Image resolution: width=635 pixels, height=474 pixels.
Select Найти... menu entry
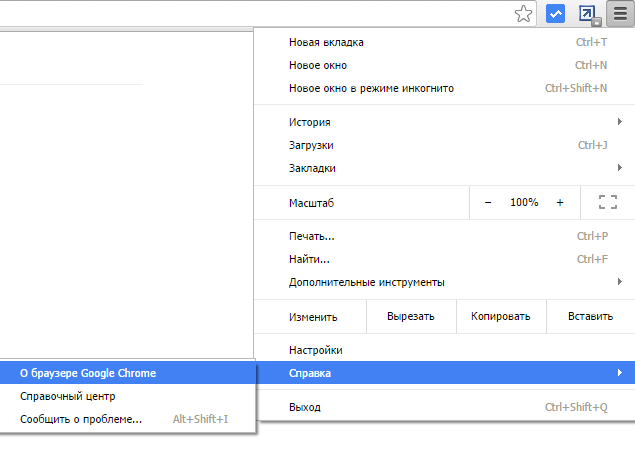(444, 259)
